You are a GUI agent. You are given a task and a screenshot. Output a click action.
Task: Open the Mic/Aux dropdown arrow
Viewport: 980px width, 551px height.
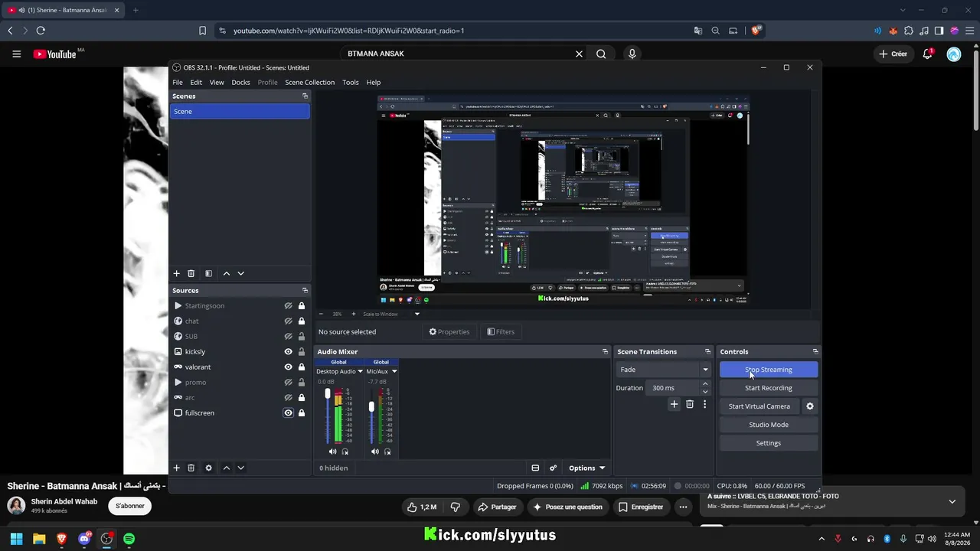[x=394, y=371]
